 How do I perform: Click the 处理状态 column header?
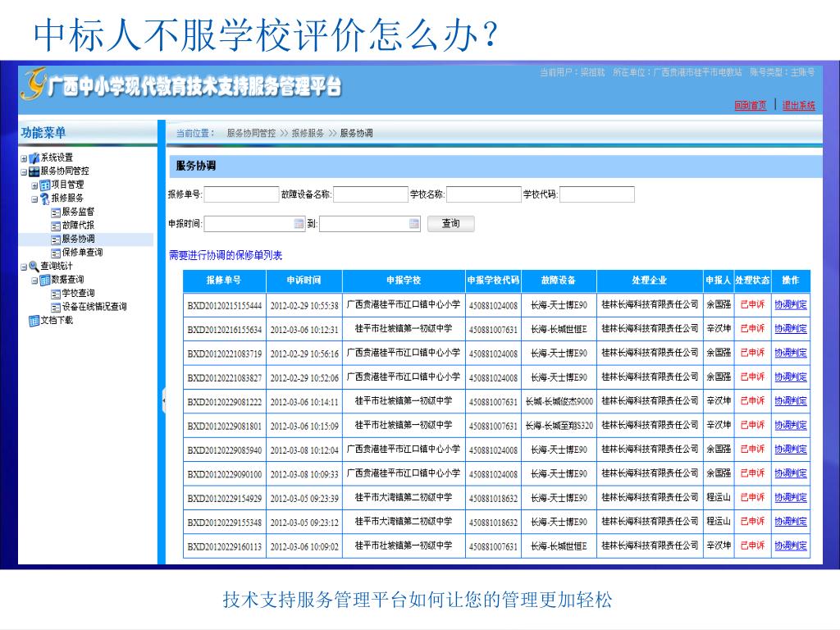click(x=752, y=281)
